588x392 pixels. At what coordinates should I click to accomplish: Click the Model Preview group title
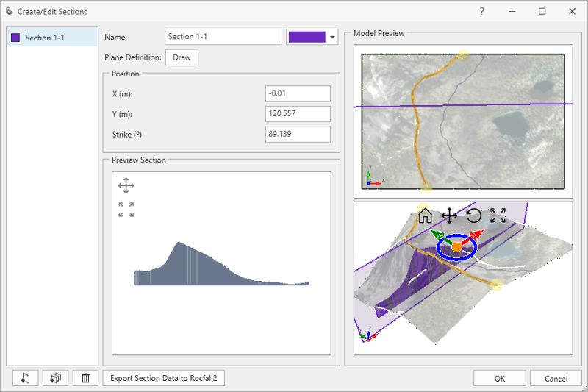[x=379, y=33]
